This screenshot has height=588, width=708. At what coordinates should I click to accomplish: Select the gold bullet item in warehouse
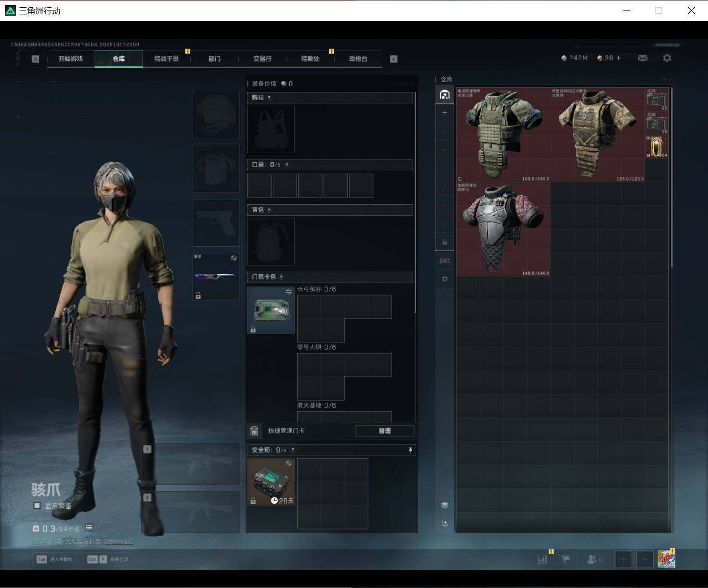click(x=657, y=147)
